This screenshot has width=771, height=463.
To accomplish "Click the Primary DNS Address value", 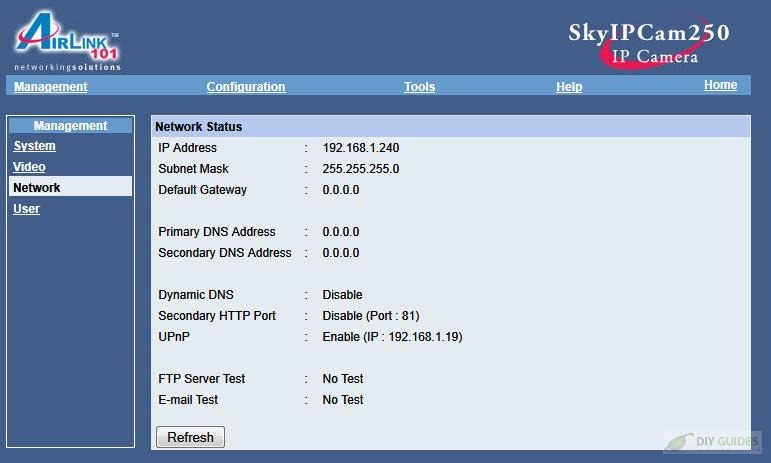I will pyautogui.click(x=341, y=232).
